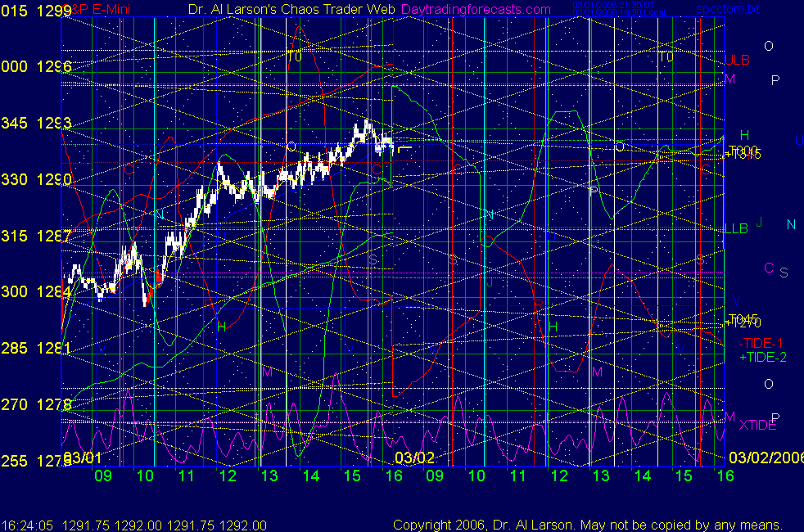Click the green J legend letter at right

[760, 222]
